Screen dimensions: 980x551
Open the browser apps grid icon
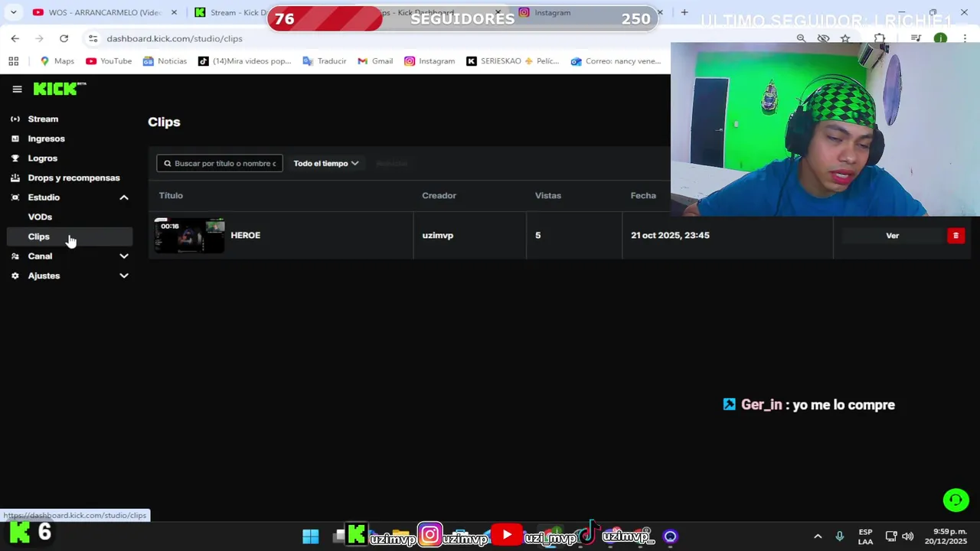[x=13, y=61]
